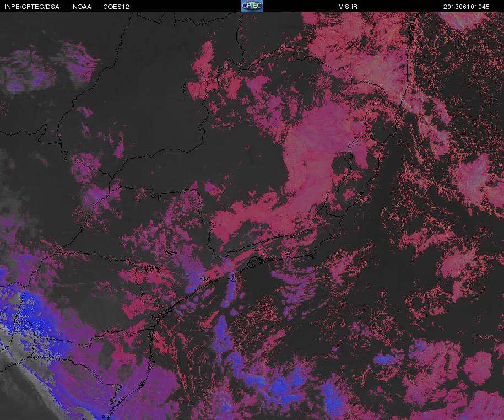The width and height of the screenshot is (504, 420).
Task: Click the CPTEC logo in header
Action: click(252, 6)
